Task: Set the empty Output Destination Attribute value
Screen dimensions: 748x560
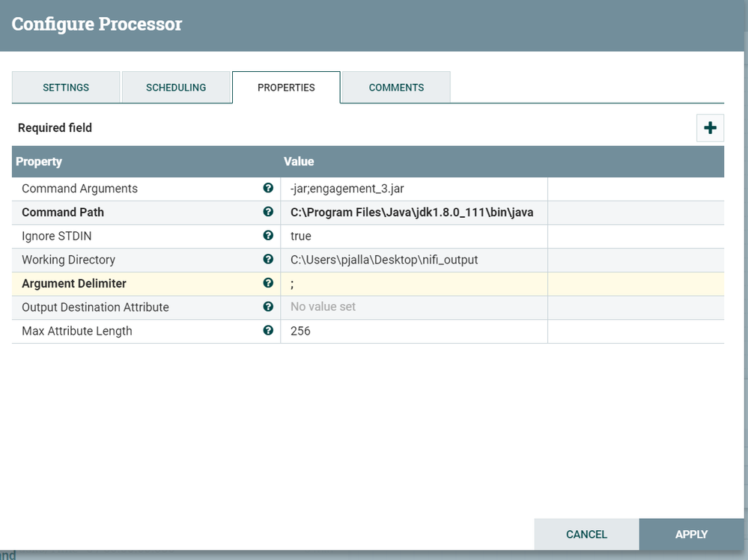Action: pos(414,307)
